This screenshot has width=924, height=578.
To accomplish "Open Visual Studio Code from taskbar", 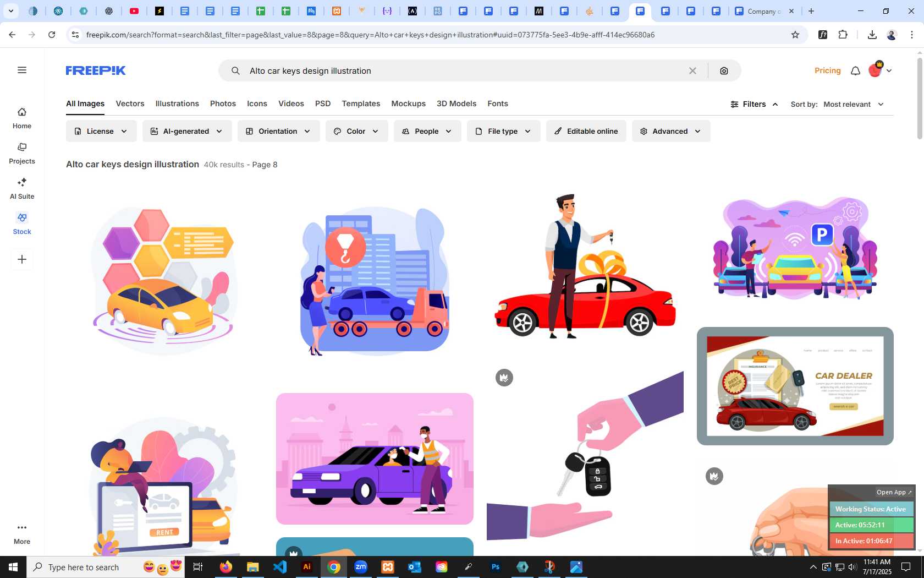I will click(280, 567).
